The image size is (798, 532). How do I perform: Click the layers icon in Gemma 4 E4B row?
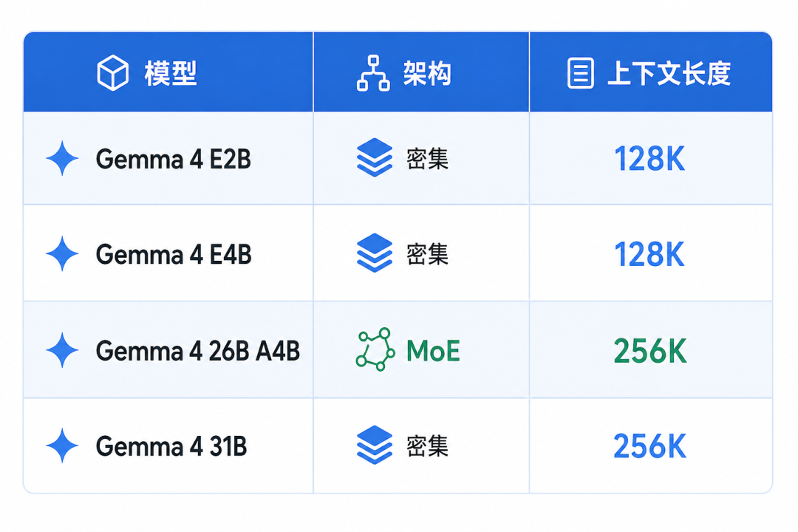(375, 253)
